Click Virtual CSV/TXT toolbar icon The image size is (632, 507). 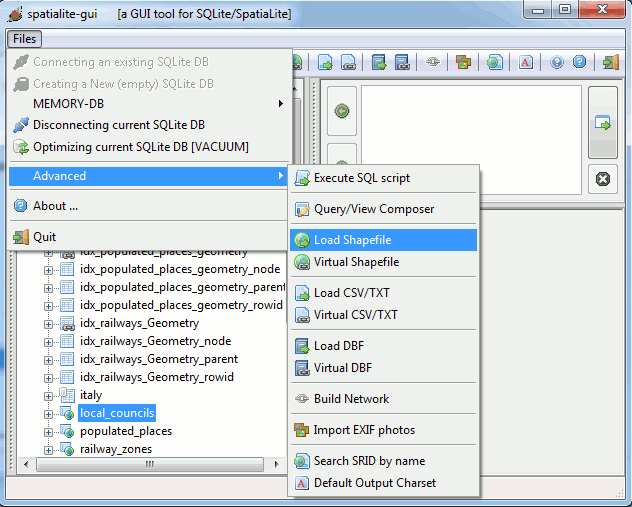348,62
